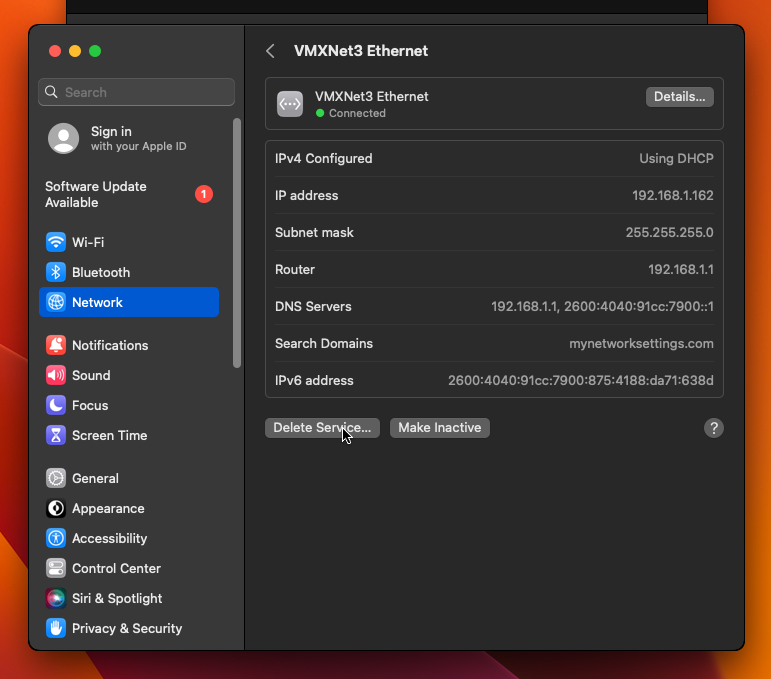Viewport: 771px width, 679px height.
Task: Open Privacy & Security hand icon
Action: [56, 628]
